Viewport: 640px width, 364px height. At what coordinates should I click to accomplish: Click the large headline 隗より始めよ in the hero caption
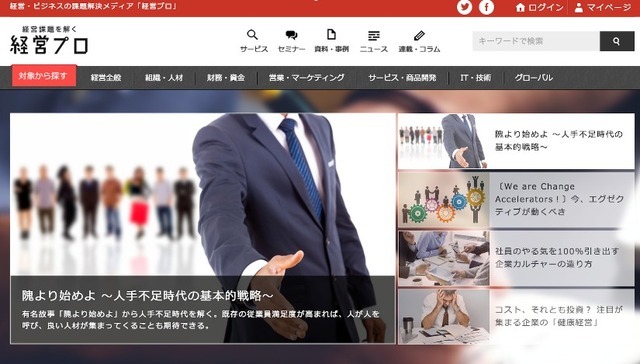click(x=148, y=295)
